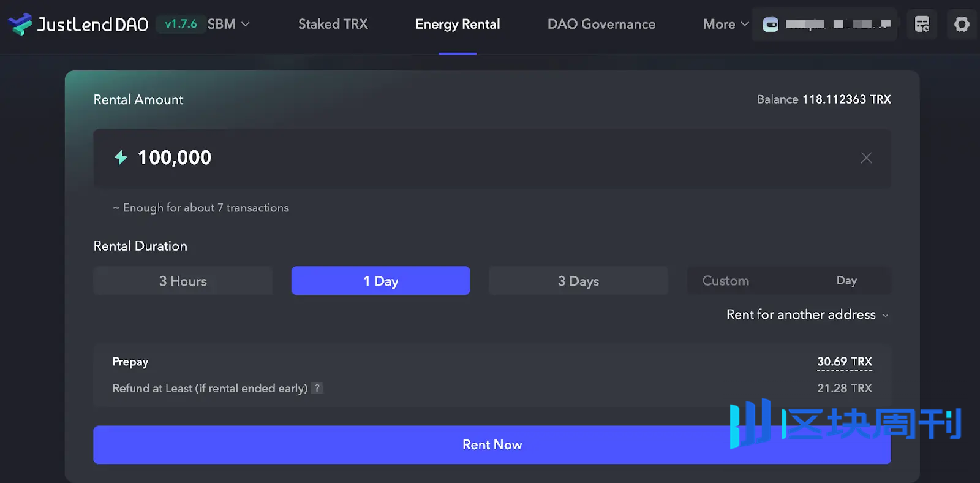The height and width of the screenshot is (483, 980).
Task: Click the Rental Amount heading
Action: 138,99
